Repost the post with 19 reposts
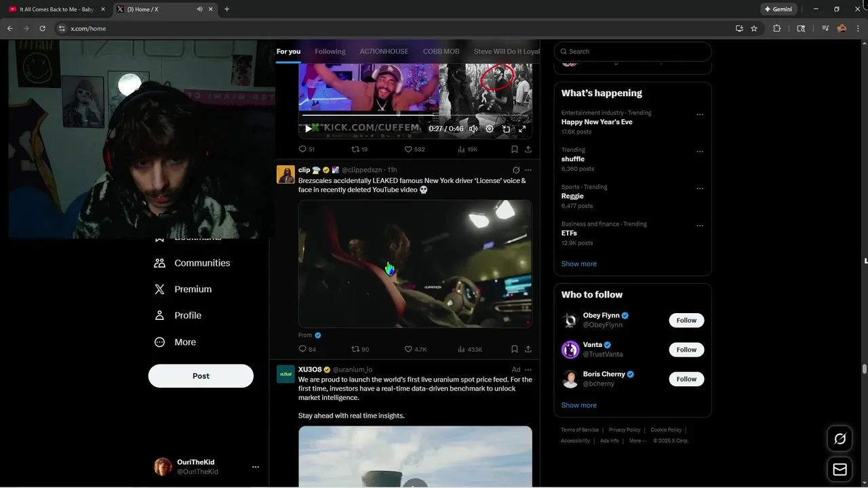This screenshot has height=488, width=868. tap(359, 149)
